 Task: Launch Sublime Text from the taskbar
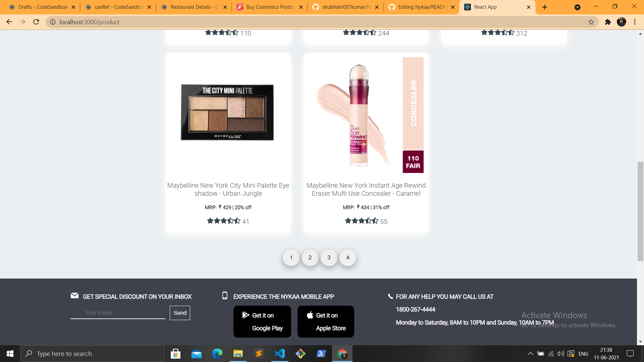tap(259, 354)
